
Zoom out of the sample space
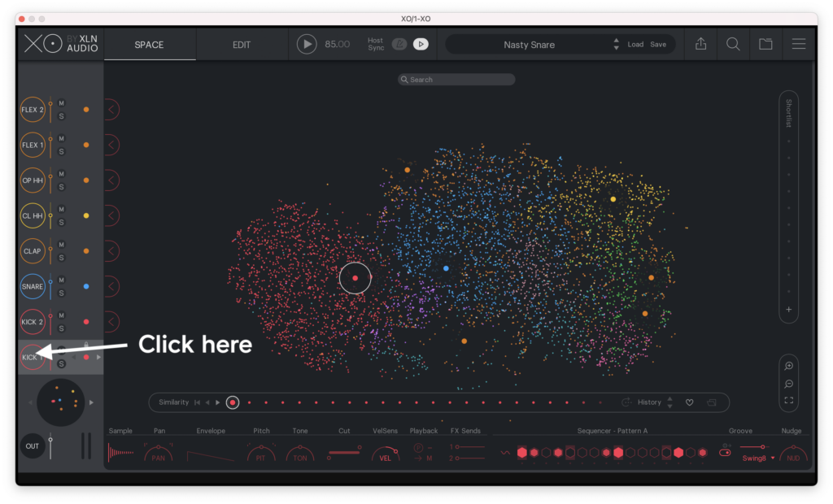pyautogui.click(x=789, y=384)
